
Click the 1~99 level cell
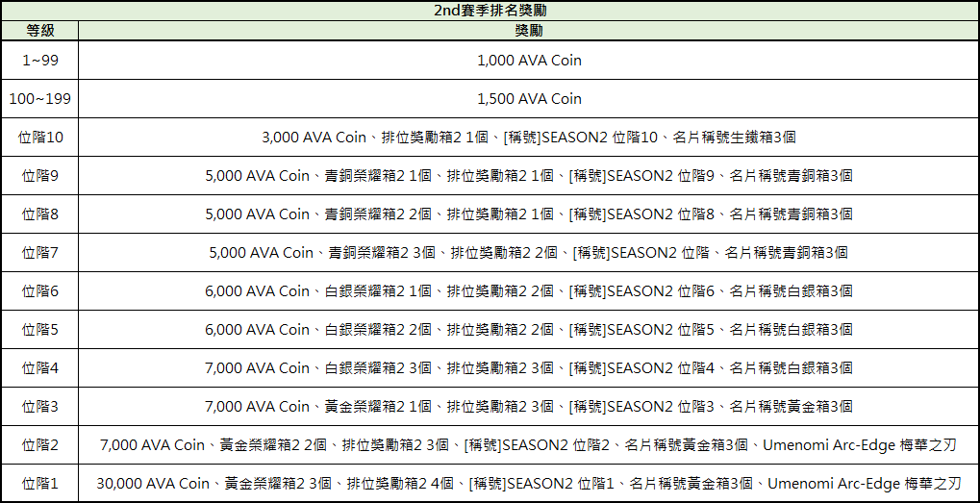(39, 60)
